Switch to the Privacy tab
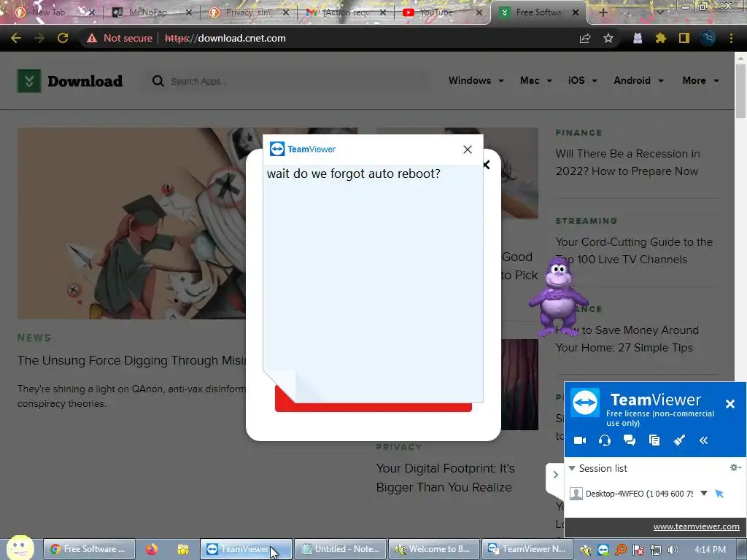 click(x=248, y=12)
